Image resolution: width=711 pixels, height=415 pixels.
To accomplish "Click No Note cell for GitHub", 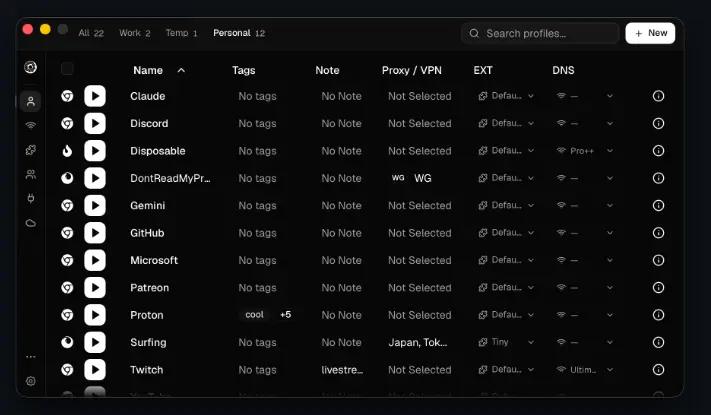I will coord(341,233).
